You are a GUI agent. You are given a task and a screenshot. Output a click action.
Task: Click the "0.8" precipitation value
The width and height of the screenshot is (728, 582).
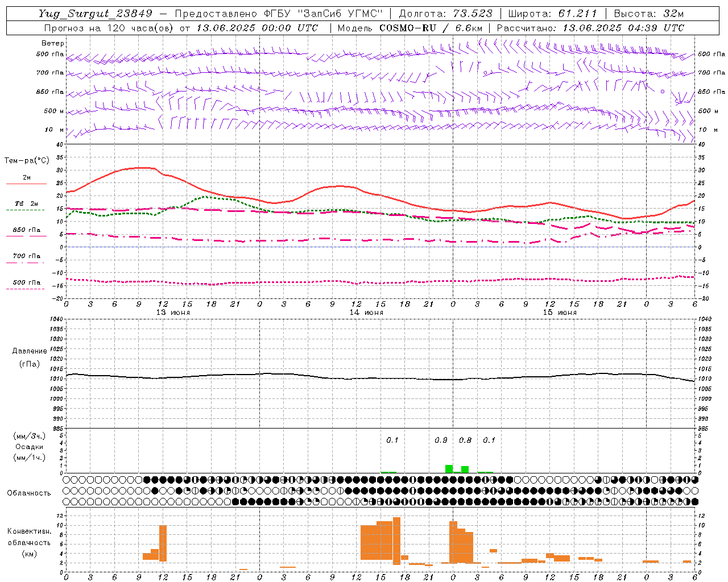(465, 440)
